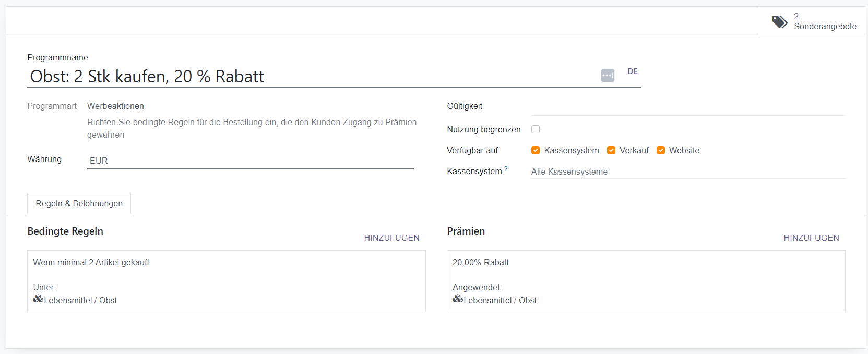Select the Regeln & Belohnungen tab
Screen dimensions: 868x354
tap(79, 203)
